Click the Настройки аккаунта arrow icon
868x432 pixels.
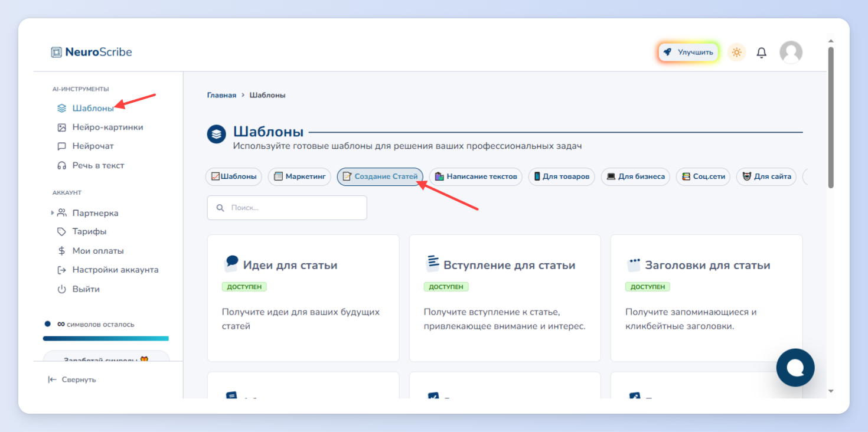(x=61, y=270)
